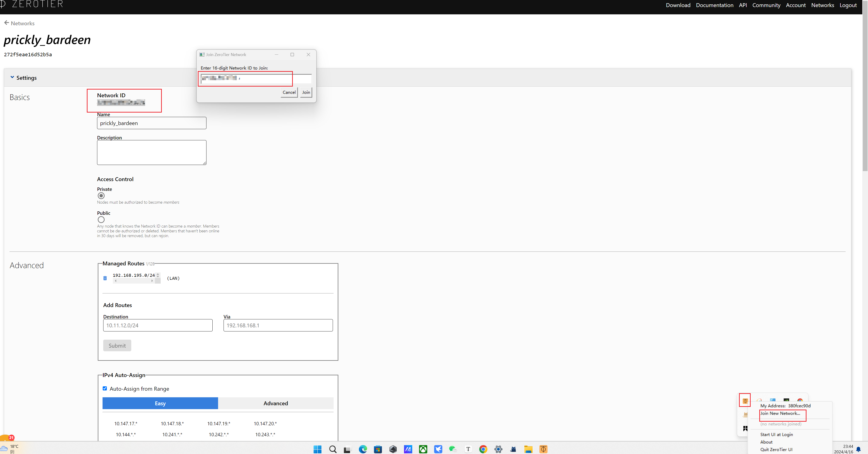
Task: Click the NVIDIA icon in tray overflow
Action: point(786,400)
